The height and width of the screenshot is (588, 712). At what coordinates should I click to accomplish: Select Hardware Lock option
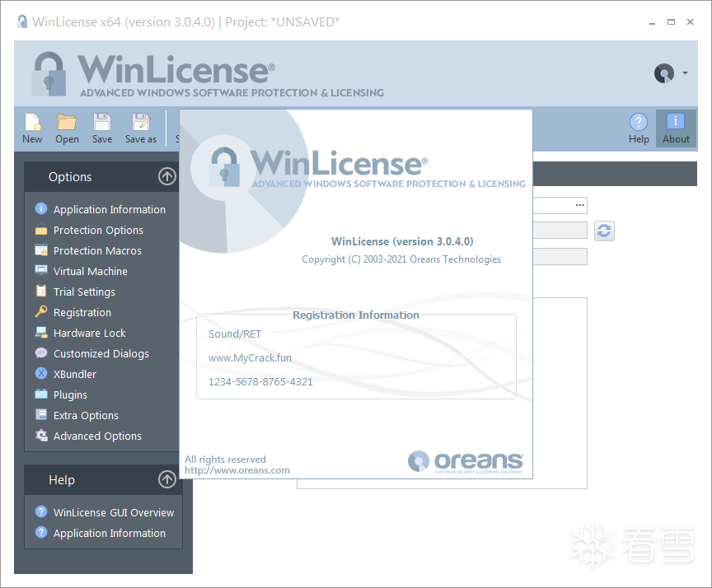[x=90, y=333]
